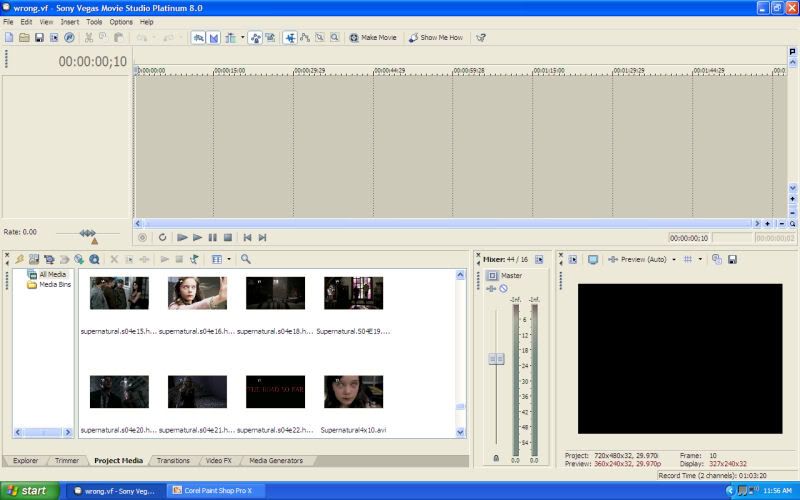Open a project using the folder icon
The image size is (800, 500).
pos(24,37)
